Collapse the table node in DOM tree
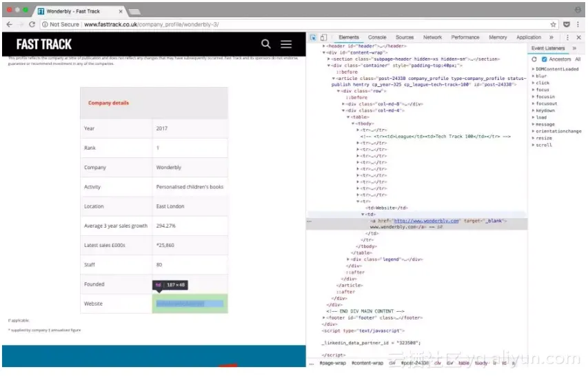Screen dimensions: 588x376 (348, 117)
